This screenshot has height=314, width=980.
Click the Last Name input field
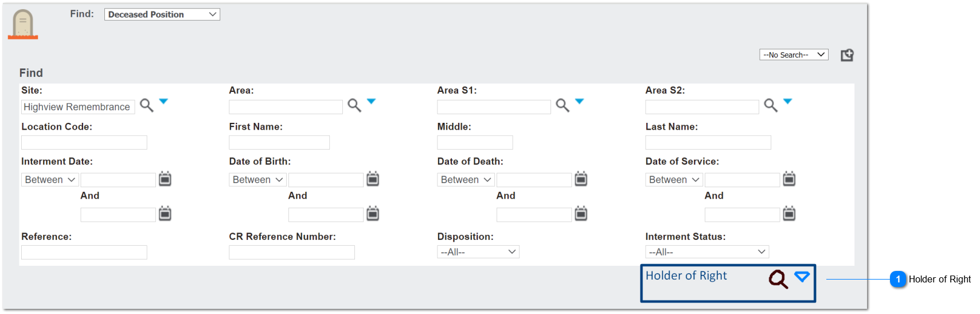tap(708, 142)
